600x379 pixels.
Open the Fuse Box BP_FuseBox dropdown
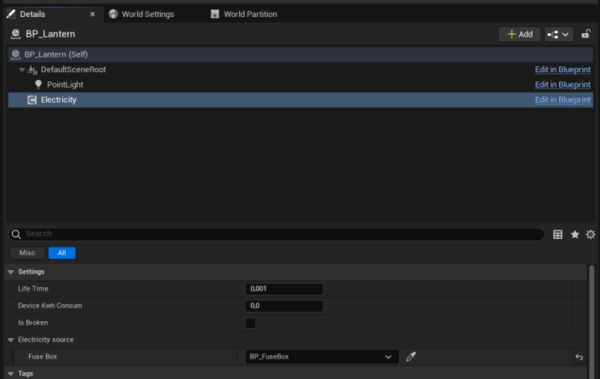coord(322,356)
